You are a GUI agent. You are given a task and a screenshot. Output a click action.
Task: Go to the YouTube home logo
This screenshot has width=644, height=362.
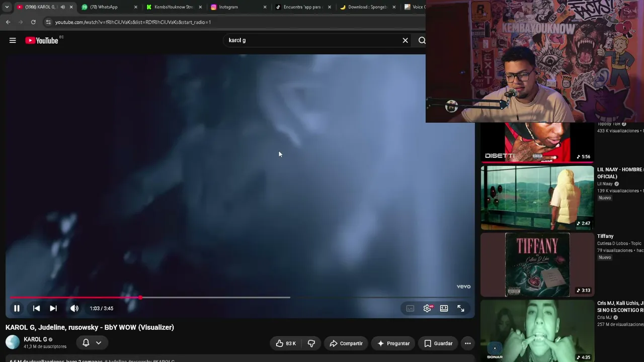click(x=42, y=40)
